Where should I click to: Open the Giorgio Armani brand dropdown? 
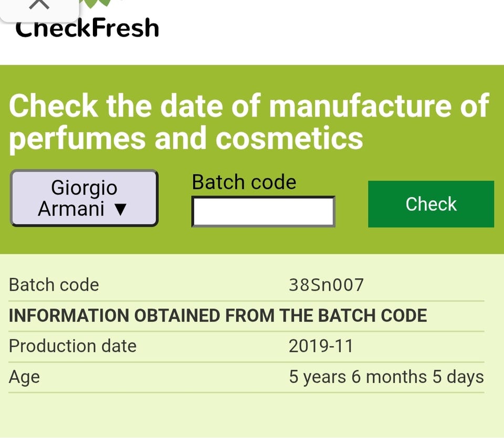point(84,198)
